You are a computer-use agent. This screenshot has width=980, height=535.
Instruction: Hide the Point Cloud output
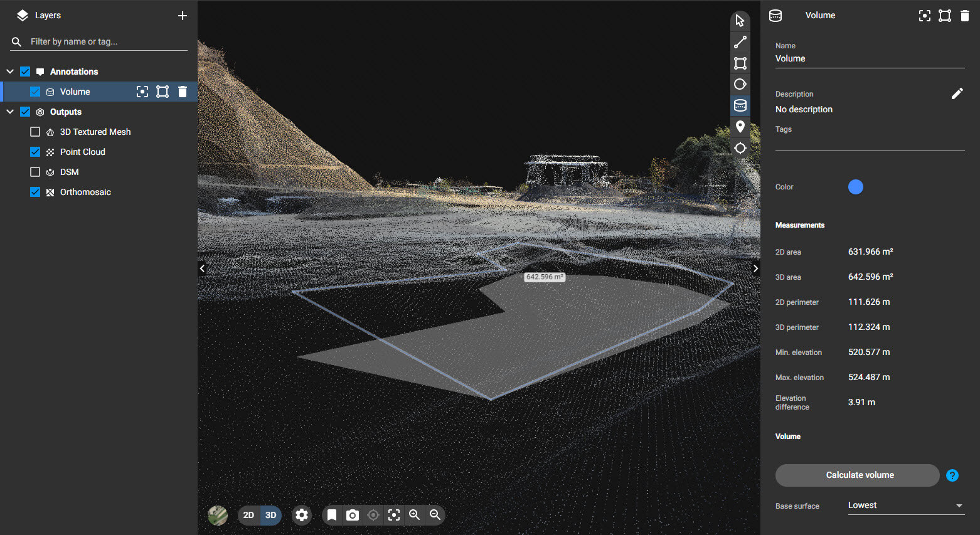(x=35, y=151)
